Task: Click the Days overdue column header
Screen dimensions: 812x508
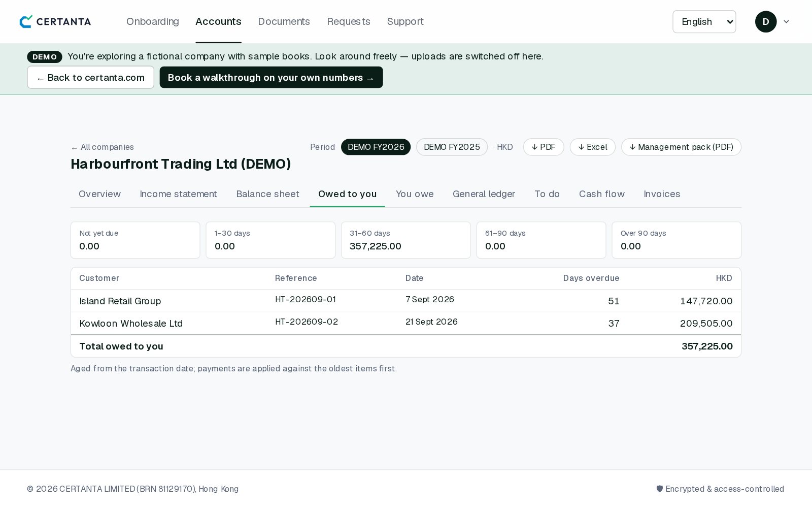Action: click(591, 278)
